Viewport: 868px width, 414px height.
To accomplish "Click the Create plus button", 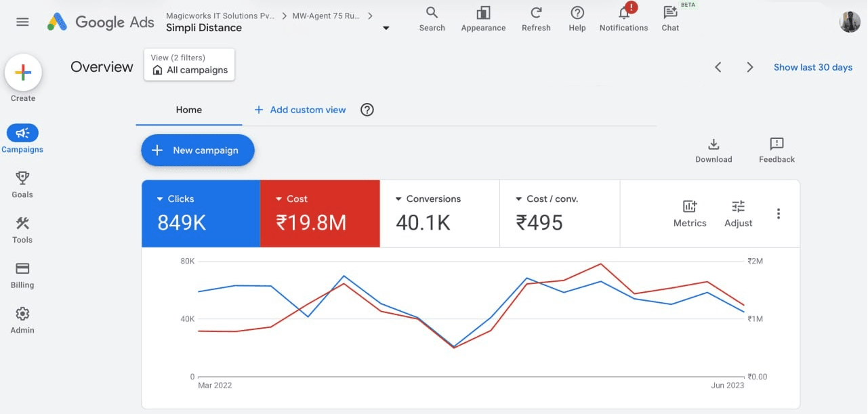I will [x=23, y=73].
